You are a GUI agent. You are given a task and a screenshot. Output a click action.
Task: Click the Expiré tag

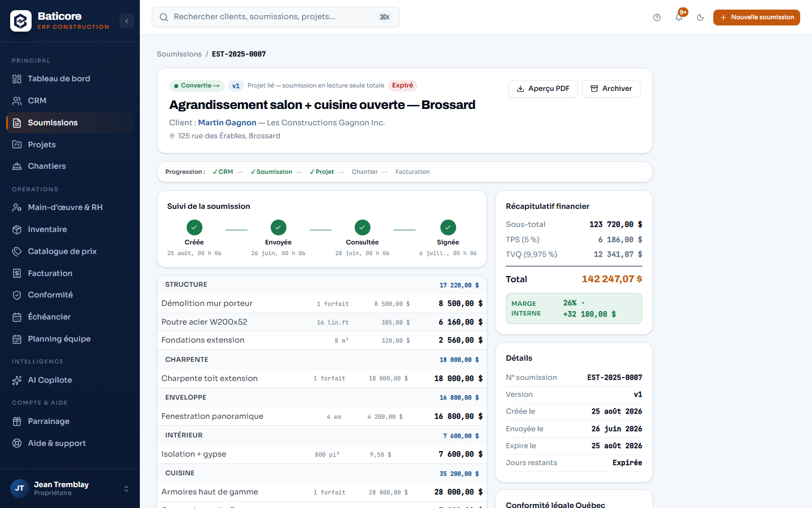pyautogui.click(x=403, y=85)
